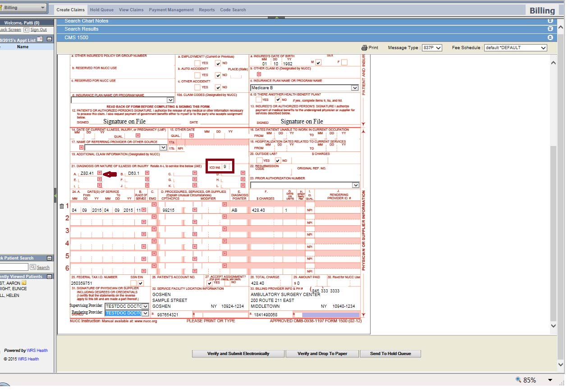
Task: Click the Print printer icon
Action: 364,48
